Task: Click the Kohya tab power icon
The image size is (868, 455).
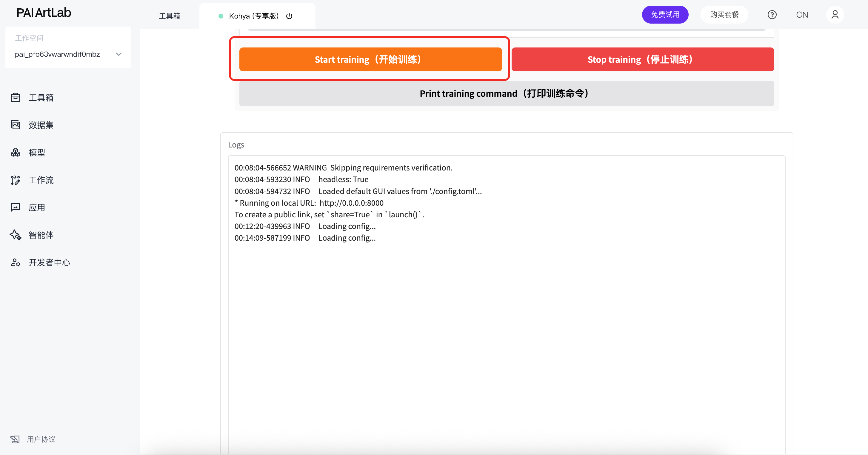Action: point(289,16)
